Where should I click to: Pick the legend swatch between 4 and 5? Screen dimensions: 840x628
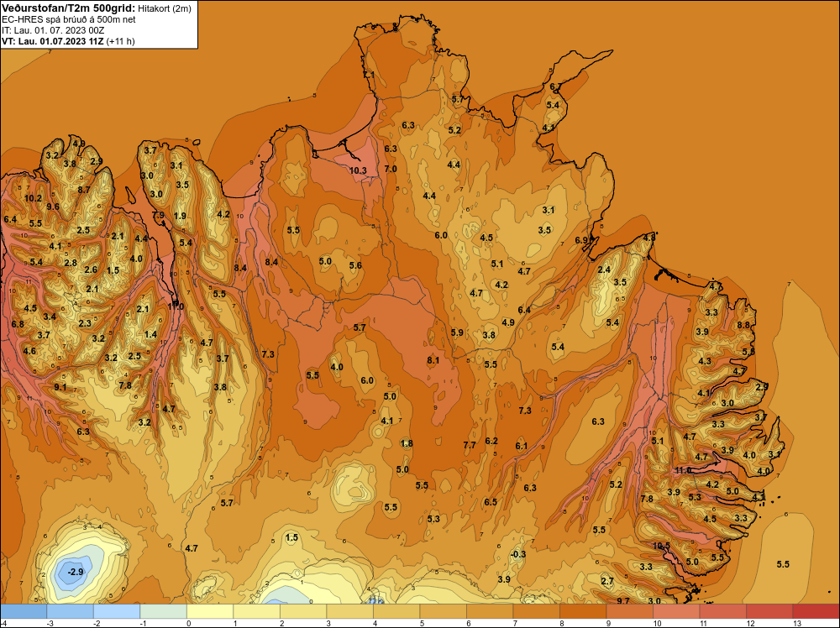tap(396, 611)
